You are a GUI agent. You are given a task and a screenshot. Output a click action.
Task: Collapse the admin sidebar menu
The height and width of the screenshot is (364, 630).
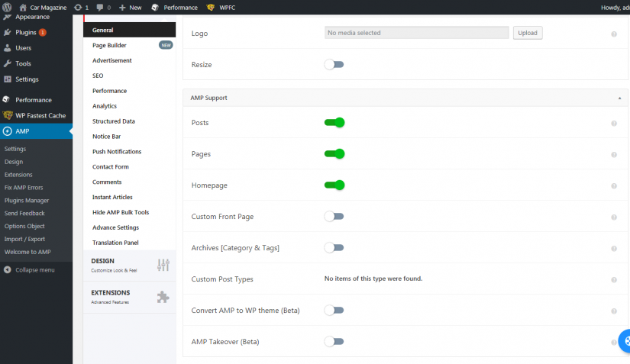coord(29,270)
